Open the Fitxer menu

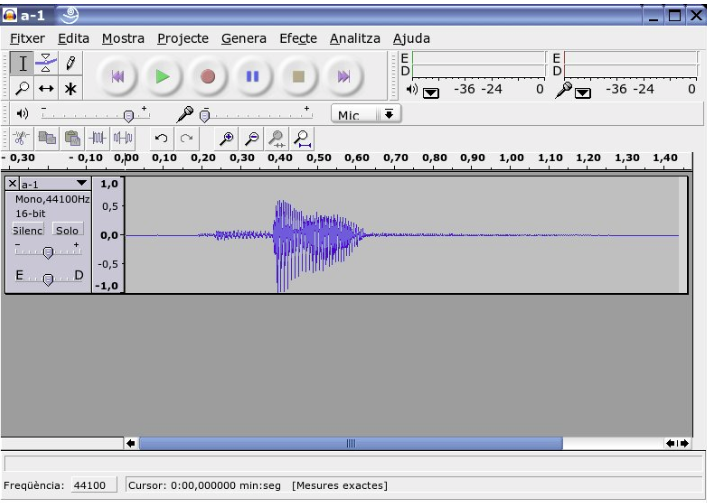28,39
